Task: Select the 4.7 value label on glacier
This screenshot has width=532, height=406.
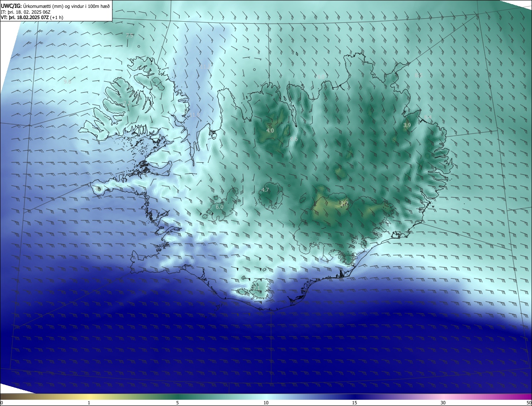Action: tap(265, 190)
